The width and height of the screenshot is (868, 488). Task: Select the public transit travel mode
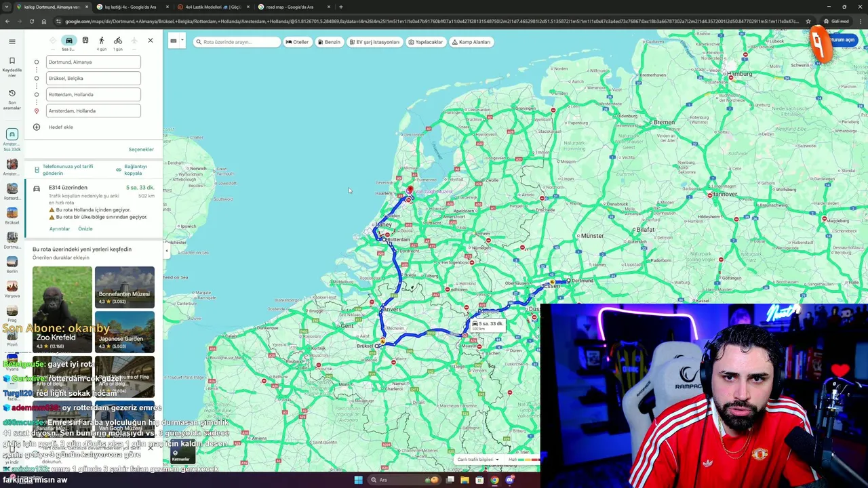(85, 41)
